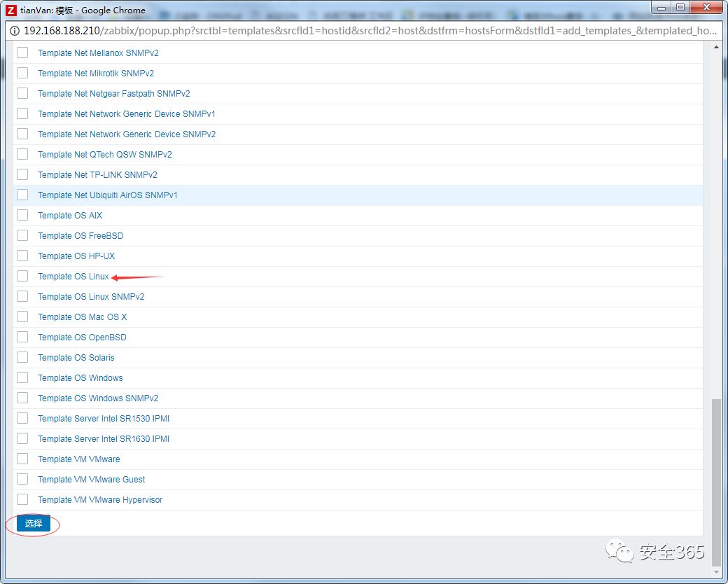The height and width of the screenshot is (584, 728).
Task: Open Template Net Netgear Fastpath SNMPv2 link
Action: pos(113,93)
